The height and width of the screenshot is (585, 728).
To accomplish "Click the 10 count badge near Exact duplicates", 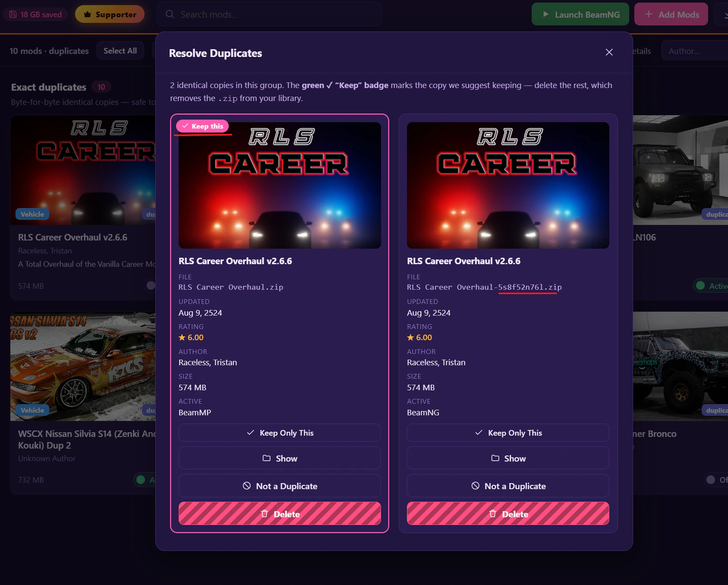I will (x=101, y=87).
